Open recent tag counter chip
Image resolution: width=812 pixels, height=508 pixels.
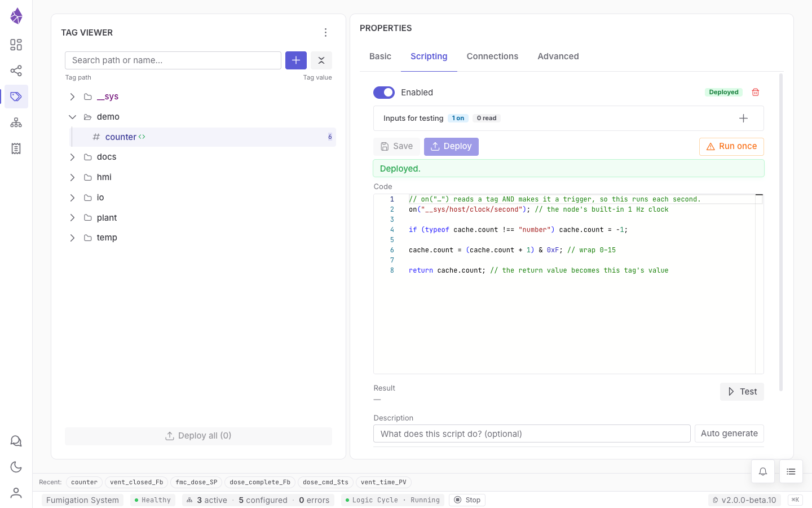coord(85,483)
